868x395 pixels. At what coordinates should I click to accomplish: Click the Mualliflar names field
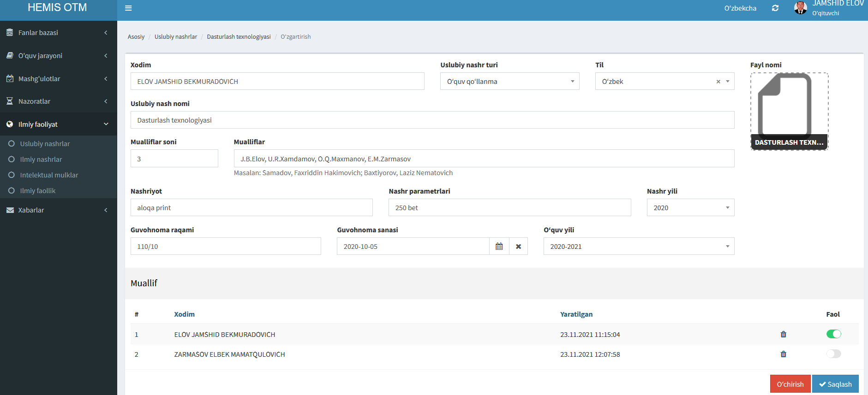(484, 159)
